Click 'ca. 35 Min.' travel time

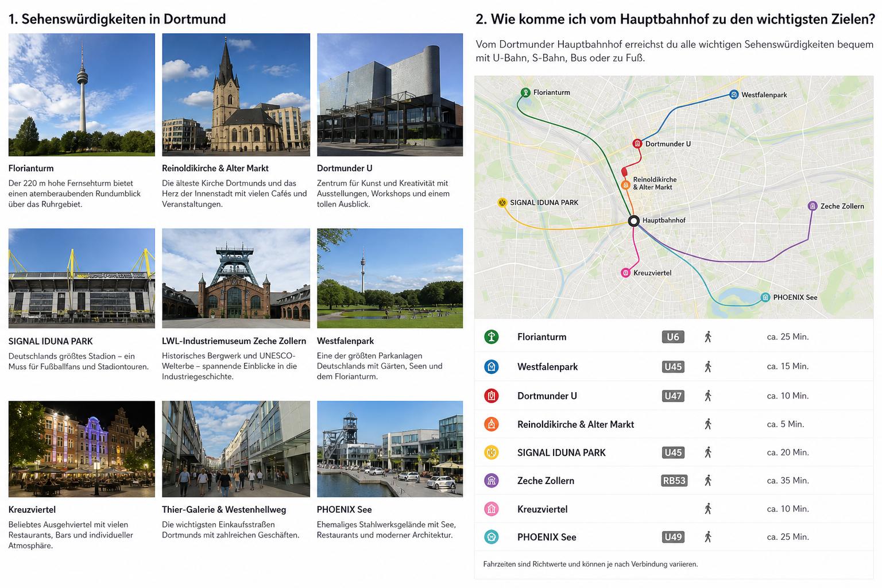(x=788, y=481)
